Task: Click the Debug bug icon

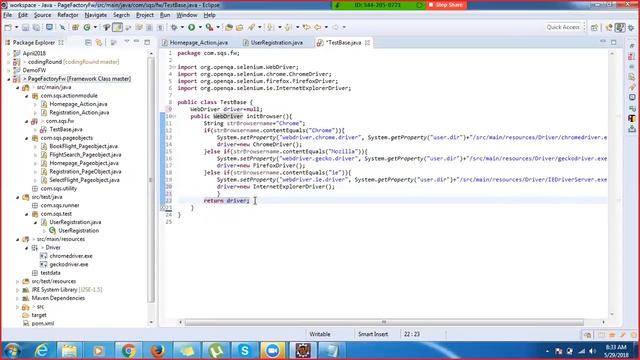Action: [x=174, y=27]
